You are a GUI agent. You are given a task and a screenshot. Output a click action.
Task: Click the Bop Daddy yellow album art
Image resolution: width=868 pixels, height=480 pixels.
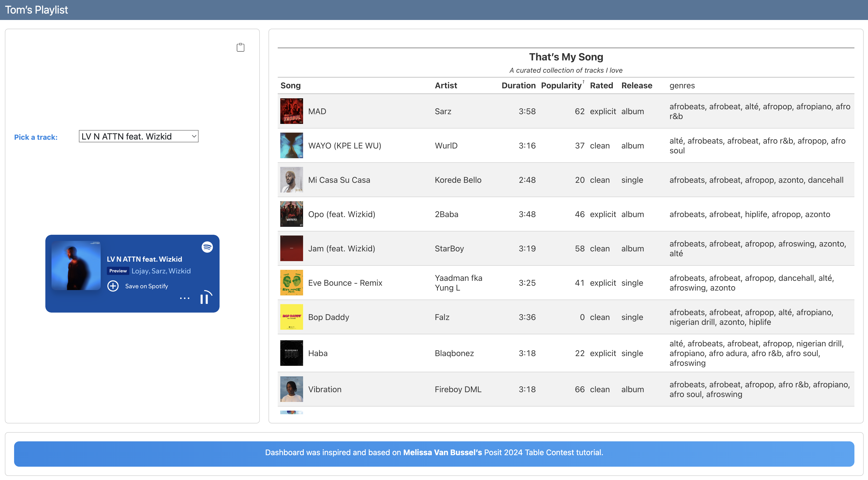292,317
